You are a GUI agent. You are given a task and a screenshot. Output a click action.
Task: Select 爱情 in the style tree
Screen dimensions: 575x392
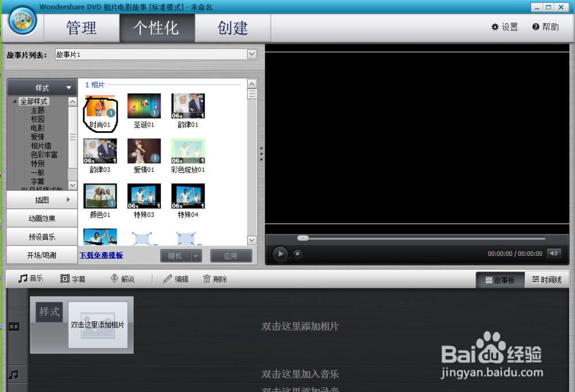tap(37, 137)
